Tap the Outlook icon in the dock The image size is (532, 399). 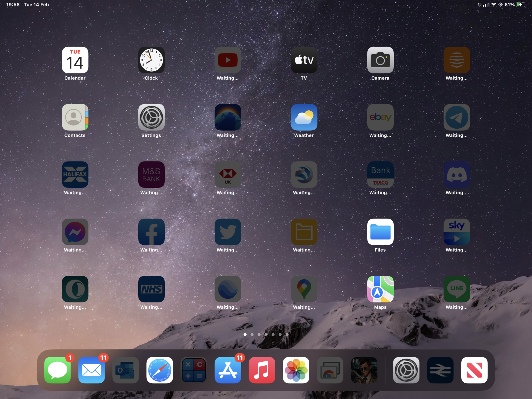point(126,370)
